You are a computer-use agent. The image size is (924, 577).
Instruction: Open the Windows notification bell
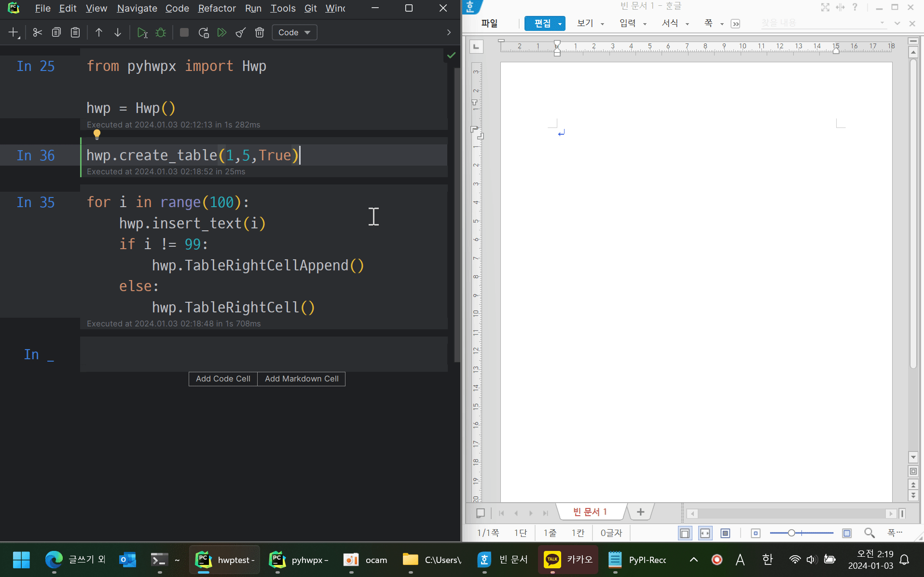905,560
